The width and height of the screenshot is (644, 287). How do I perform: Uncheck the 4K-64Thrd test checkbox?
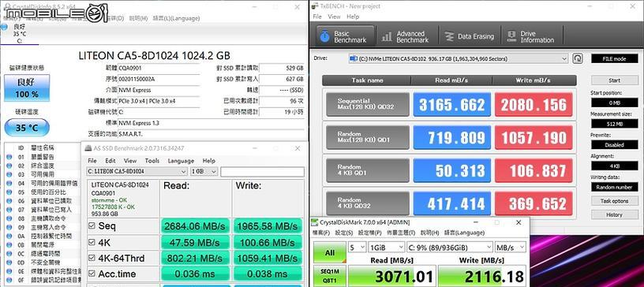pyautogui.click(x=92, y=259)
